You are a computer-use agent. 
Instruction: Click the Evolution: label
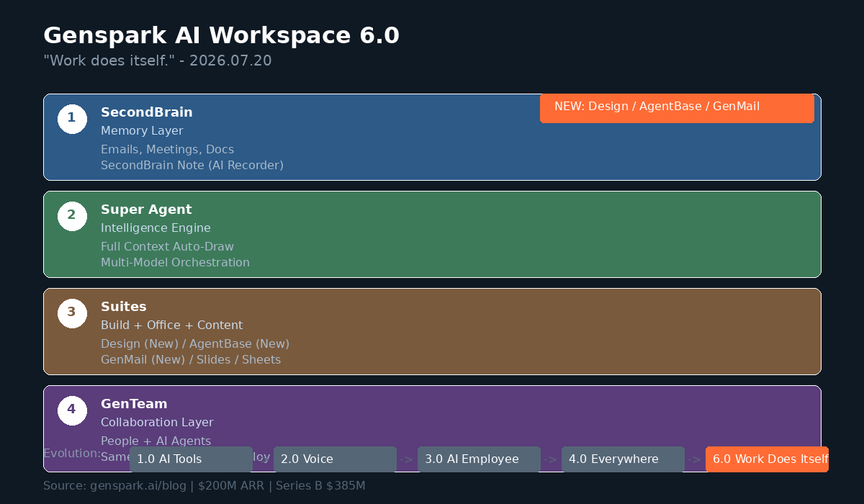tap(72, 454)
